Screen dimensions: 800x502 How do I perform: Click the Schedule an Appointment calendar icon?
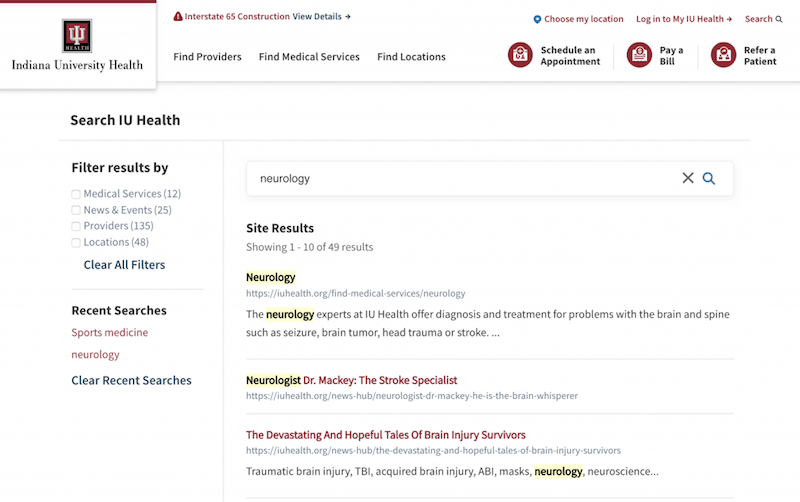pyautogui.click(x=520, y=55)
